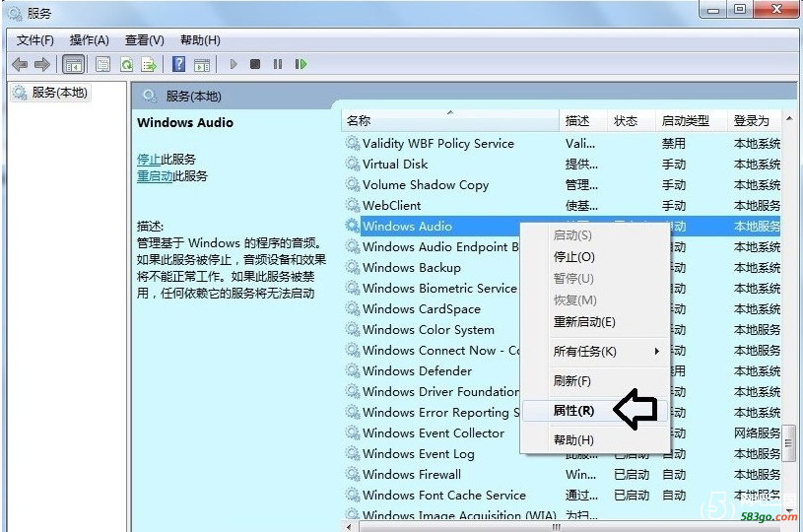
Task: Open the Help question-mark toolbar icon
Action: click(x=178, y=64)
